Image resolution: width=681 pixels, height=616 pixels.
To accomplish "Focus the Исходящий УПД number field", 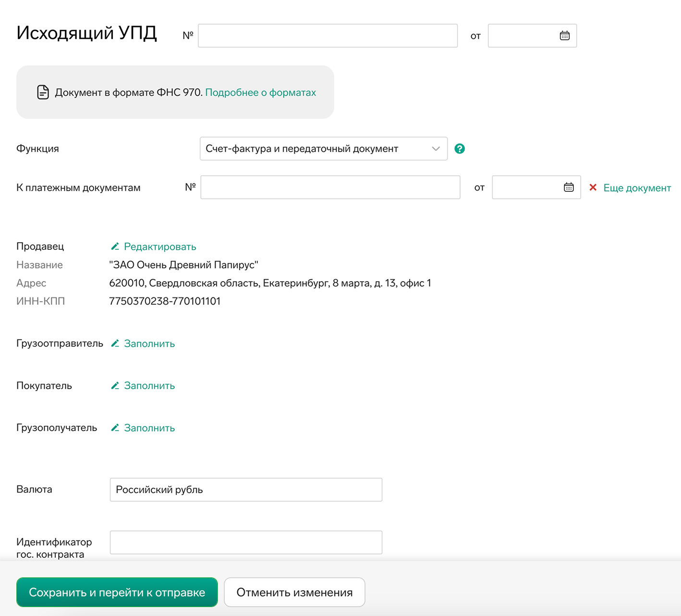I will point(328,36).
